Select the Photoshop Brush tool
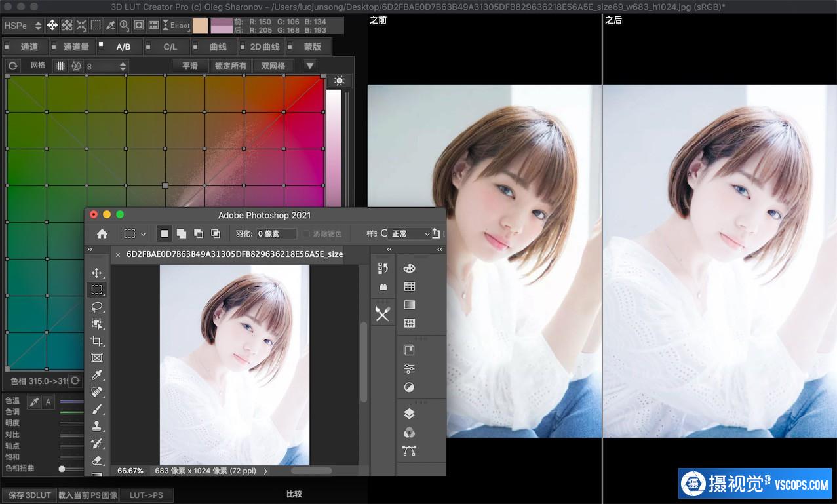Viewport: 837px width, 504px height. tap(97, 409)
